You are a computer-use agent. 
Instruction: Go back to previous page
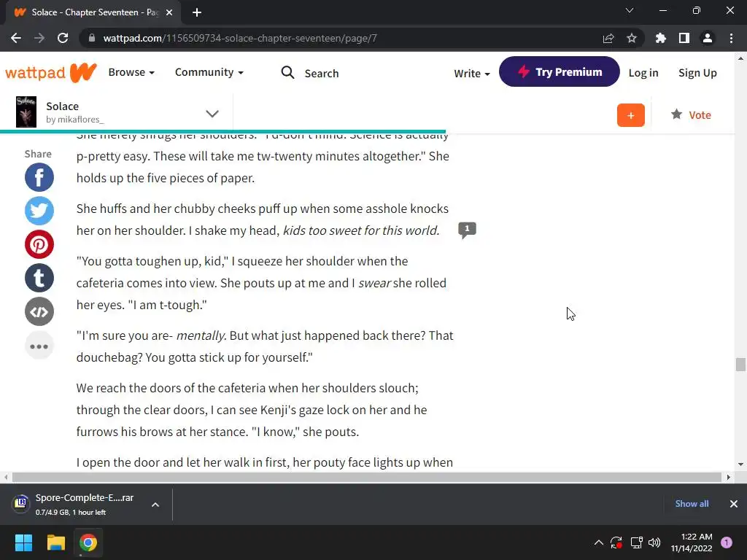click(16, 38)
